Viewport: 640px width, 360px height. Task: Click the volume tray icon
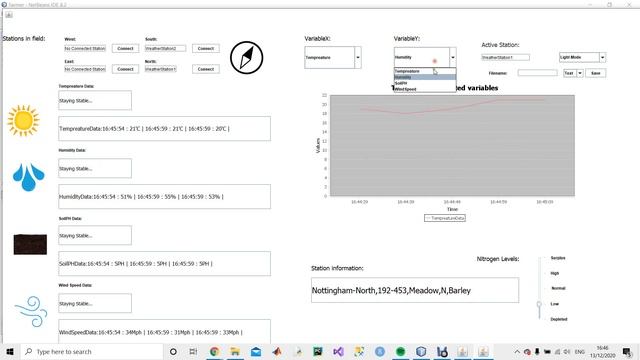pyautogui.click(x=567, y=351)
